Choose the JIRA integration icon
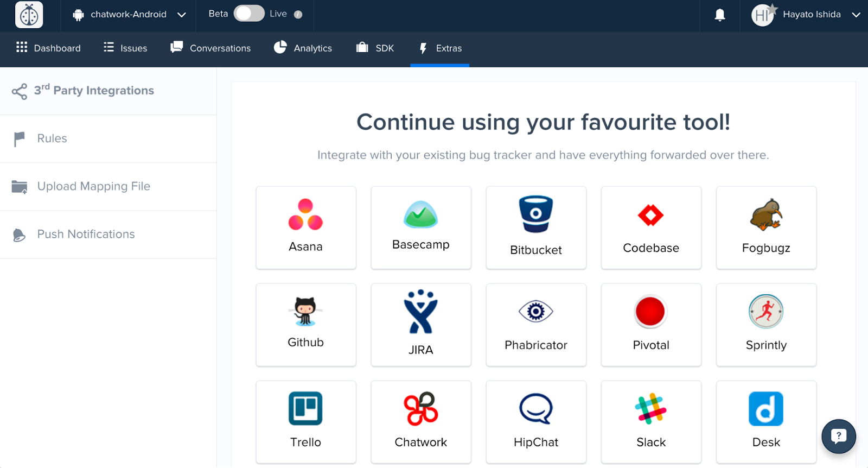The height and width of the screenshot is (468, 868). [420, 312]
